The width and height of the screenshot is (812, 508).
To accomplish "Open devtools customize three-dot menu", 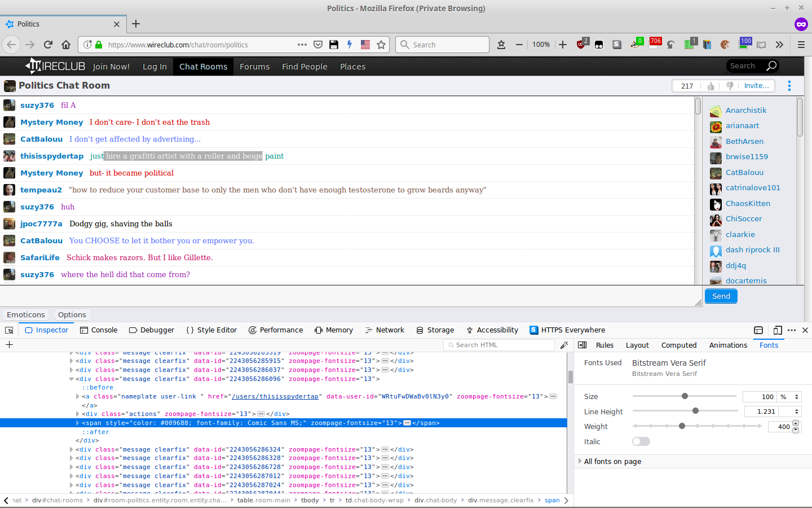I will coord(792,330).
